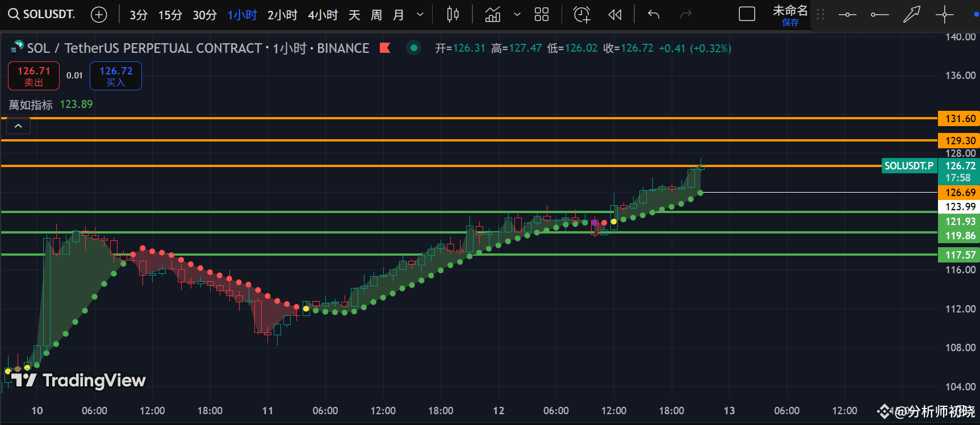Open indicator templates grid
Screen dimensions: 980x425
point(542,15)
